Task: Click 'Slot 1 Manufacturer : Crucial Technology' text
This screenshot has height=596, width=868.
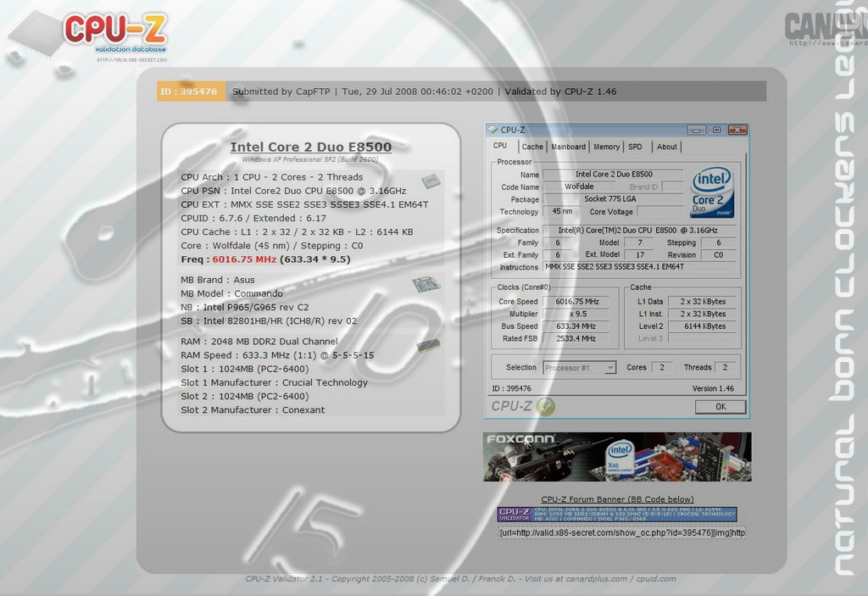Action: pyautogui.click(x=274, y=382)
